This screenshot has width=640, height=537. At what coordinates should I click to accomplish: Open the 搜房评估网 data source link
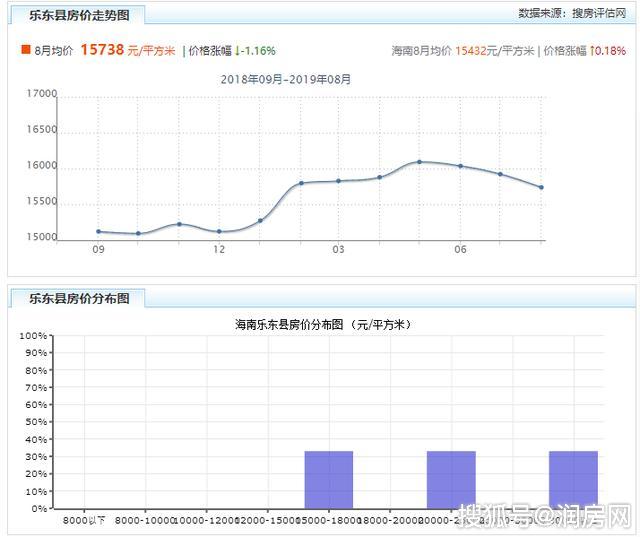[599, 13]
